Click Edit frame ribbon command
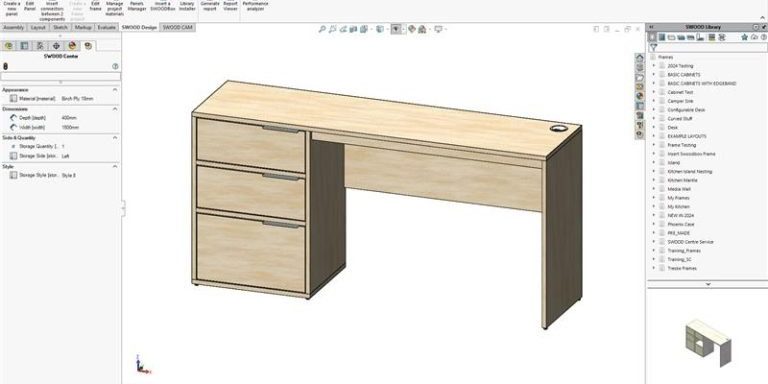 coord(96,6)
